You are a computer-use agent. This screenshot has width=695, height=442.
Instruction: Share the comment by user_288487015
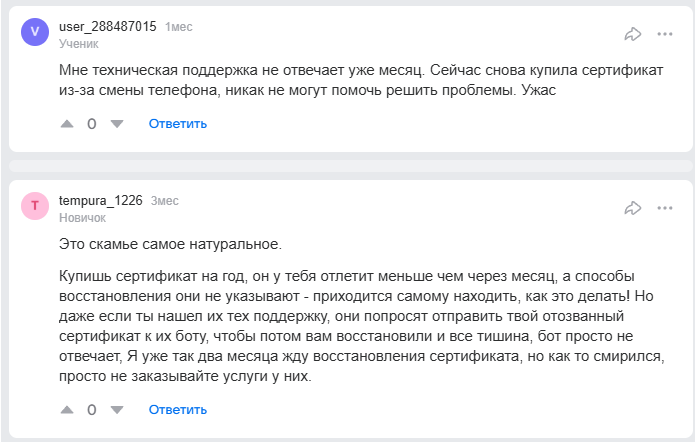point(632,34)
